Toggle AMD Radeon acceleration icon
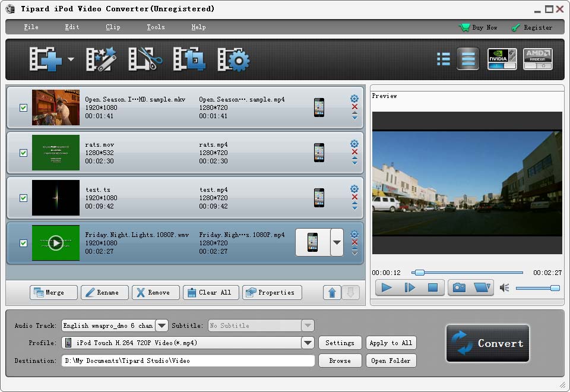The width and height of the screenshot is (570, 392). tap(538, 59)
